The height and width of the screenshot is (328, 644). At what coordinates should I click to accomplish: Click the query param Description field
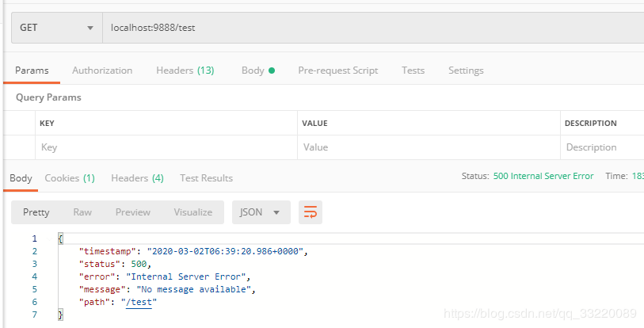(x=602, y=147)
